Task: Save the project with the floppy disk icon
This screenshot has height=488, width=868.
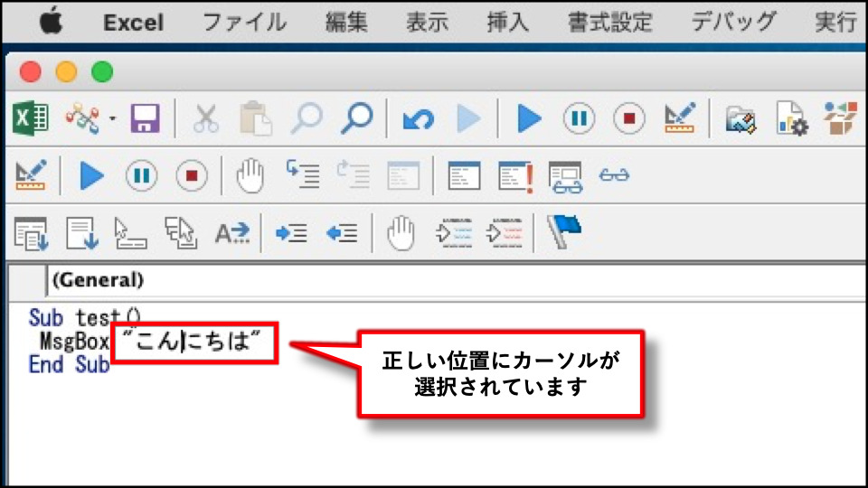Action: click(x=145, y=117)
